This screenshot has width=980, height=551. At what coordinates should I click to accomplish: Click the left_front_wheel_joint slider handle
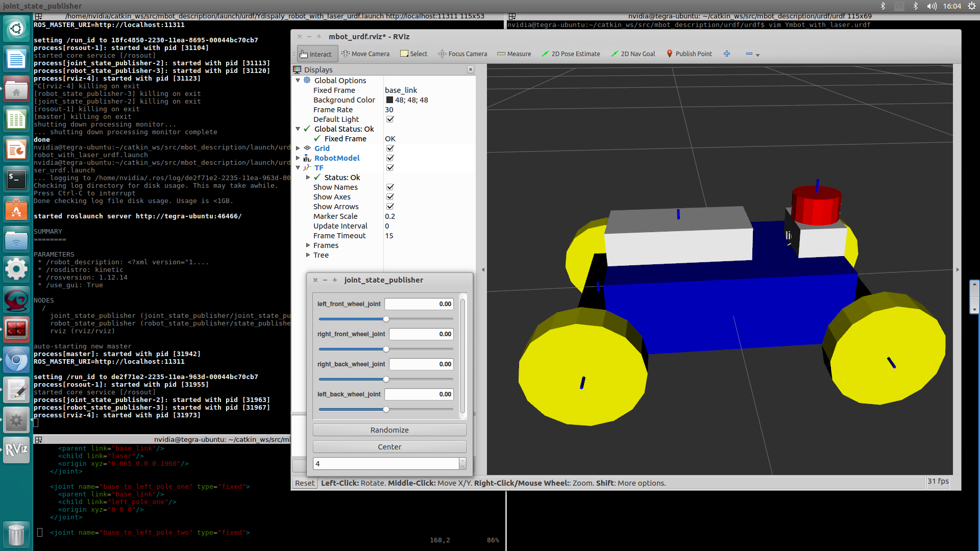(x=386, y=319)
